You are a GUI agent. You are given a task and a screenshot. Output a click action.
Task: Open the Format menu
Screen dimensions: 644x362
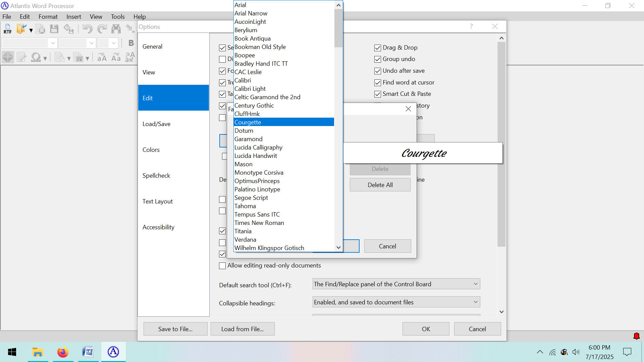48,17
